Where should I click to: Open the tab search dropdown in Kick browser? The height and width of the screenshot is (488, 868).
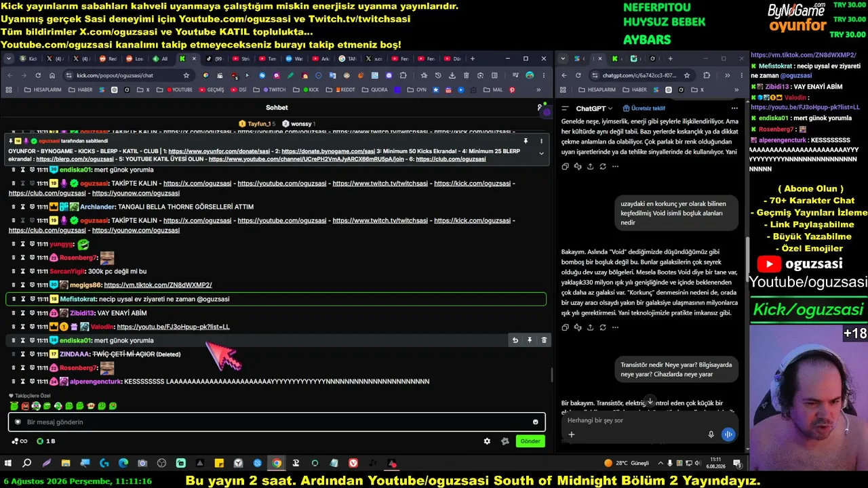pyautogui.click(x=9, y=59)
